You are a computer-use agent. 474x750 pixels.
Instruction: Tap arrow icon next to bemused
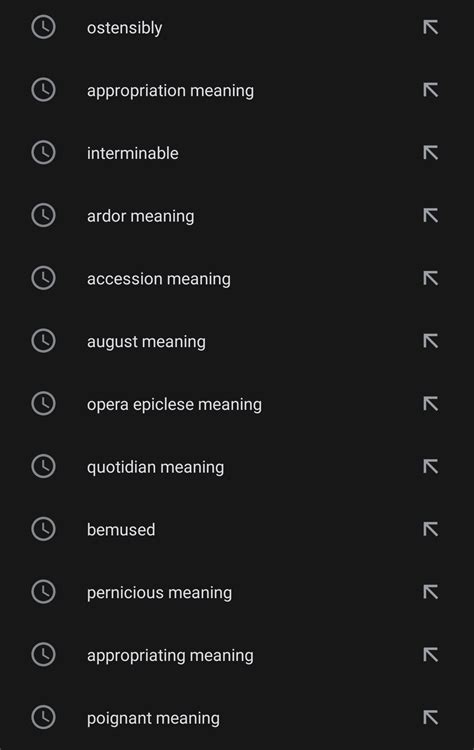(430, 529)
